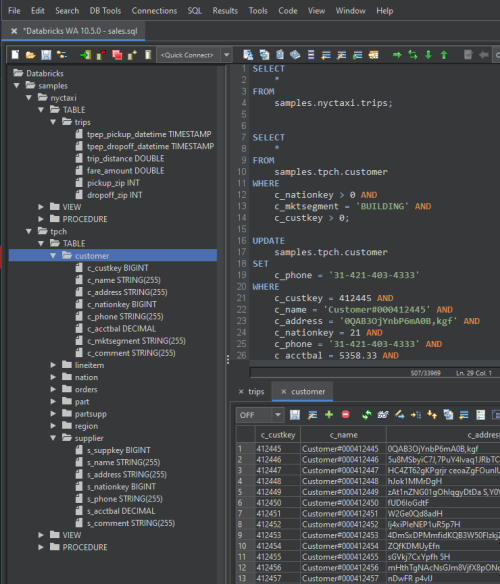Click the green refresh icon in results toolbar
500x584 pixels.
click(367, 415)
